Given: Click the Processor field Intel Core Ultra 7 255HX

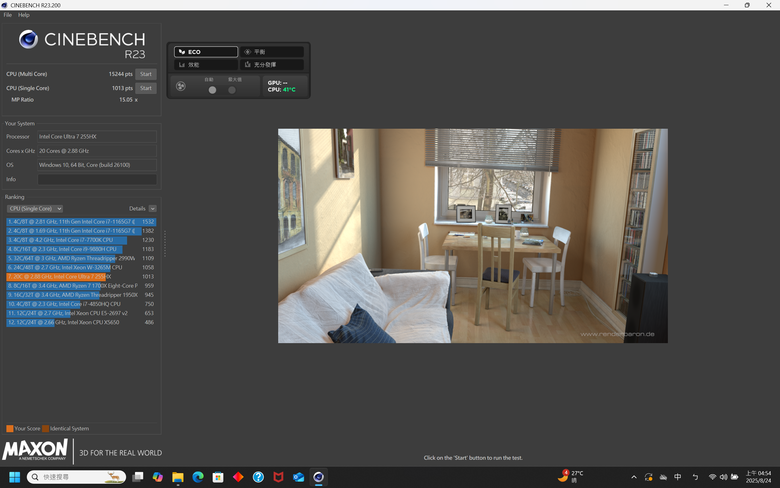Looking at the screenshot, I should [x=97, y=136].
